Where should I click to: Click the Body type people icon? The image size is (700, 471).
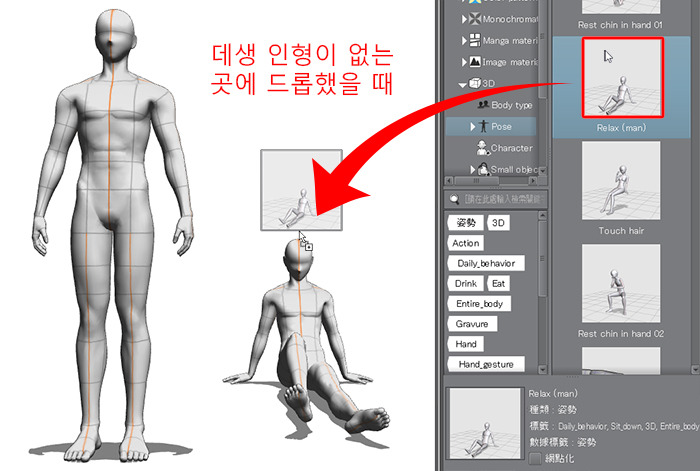(x=483, y=105)
